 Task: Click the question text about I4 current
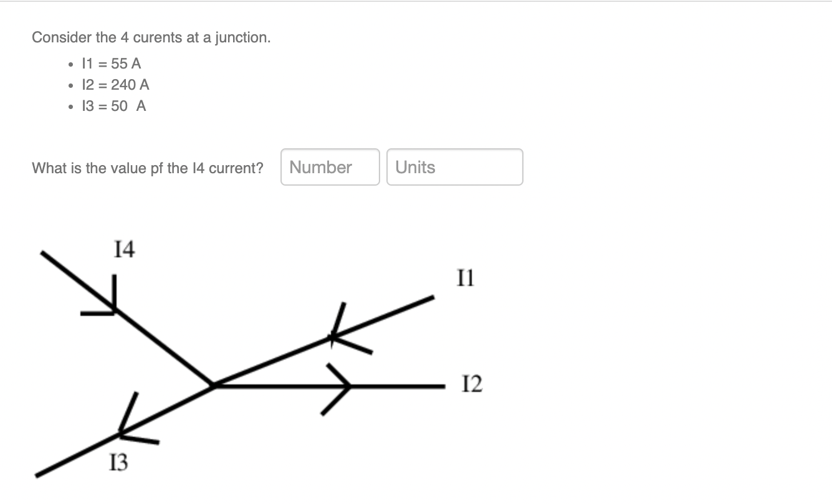coord(148,168)
